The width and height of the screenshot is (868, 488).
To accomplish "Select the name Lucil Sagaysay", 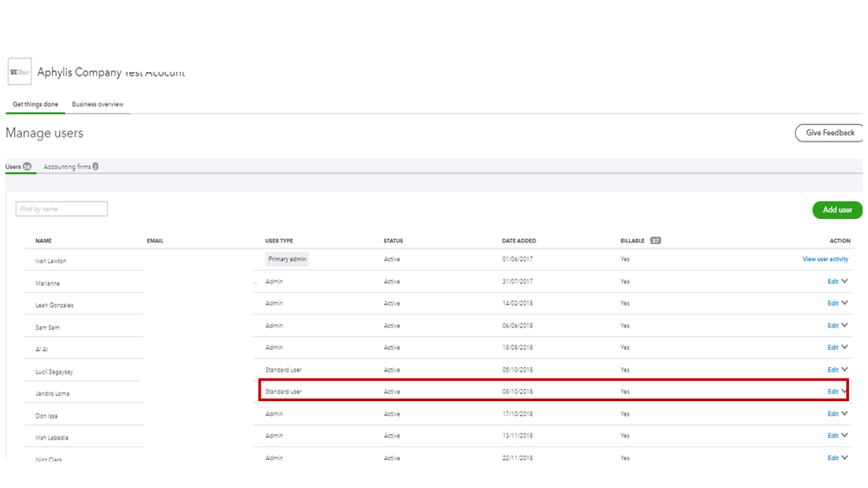I will coord(54,372).
